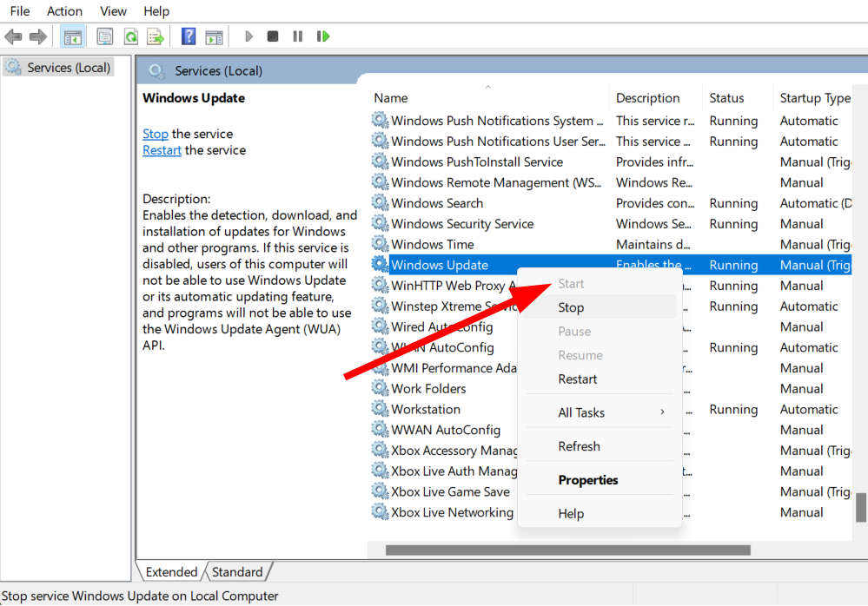The width and height of the screenshot is (868, 606).
Task: Open Properties from the context menu
Action: click(600, 480)
